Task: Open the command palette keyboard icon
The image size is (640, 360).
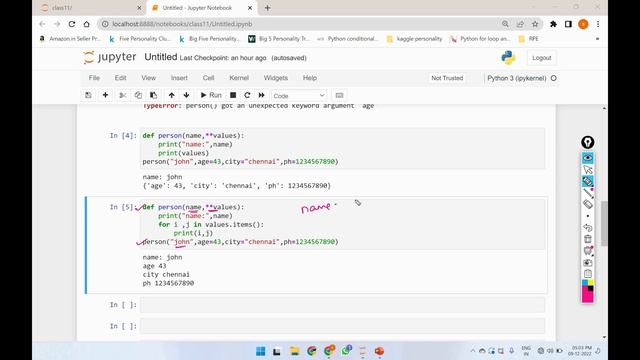Action: (339, 95)
